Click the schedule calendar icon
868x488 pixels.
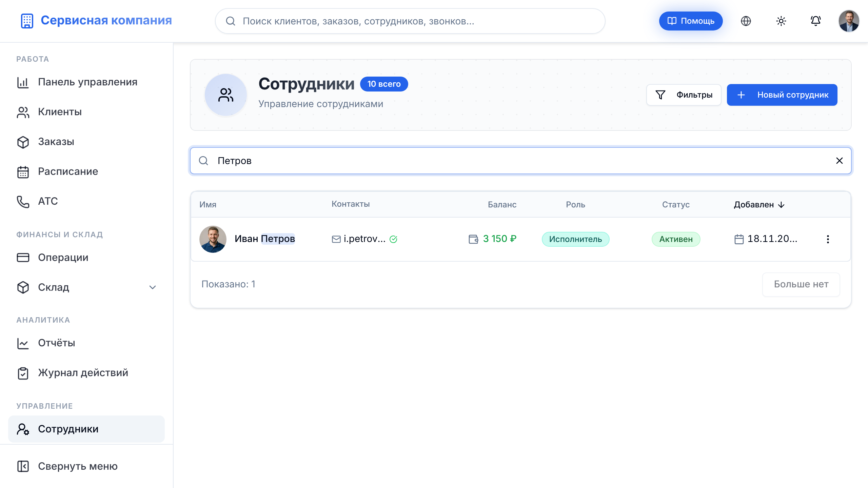(x=23, y=172)
